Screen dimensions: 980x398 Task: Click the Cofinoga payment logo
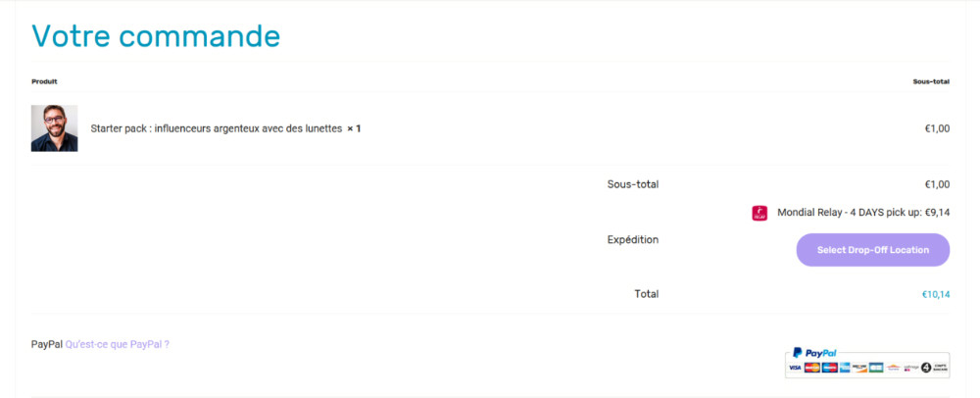[911, 368]
